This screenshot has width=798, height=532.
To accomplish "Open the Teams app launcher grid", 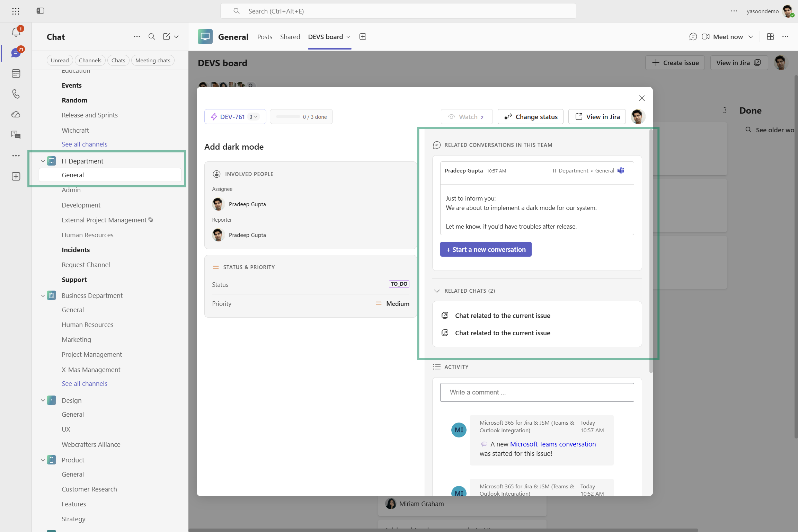I will [x=16, y=11].
